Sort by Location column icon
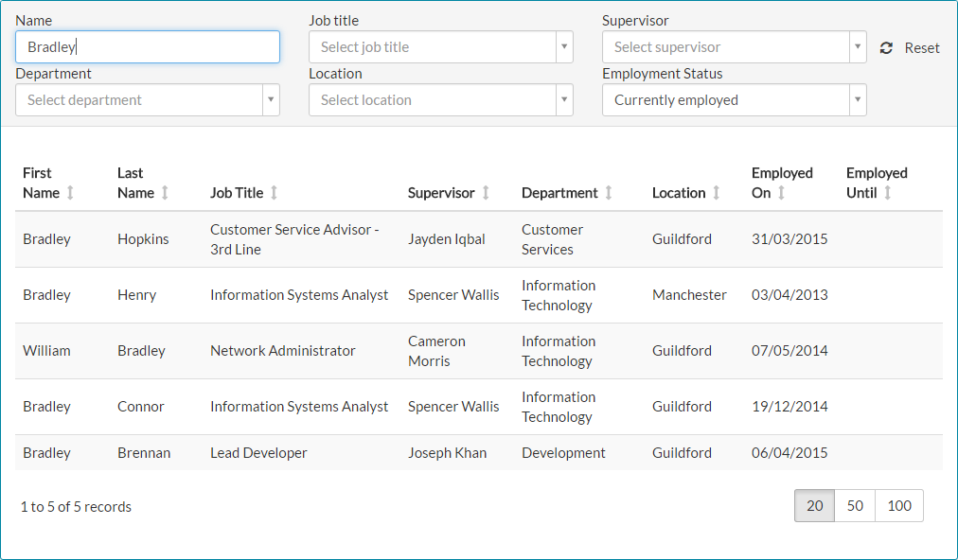Viewport: 958px width, 560px height. click(x=717, y=193)
